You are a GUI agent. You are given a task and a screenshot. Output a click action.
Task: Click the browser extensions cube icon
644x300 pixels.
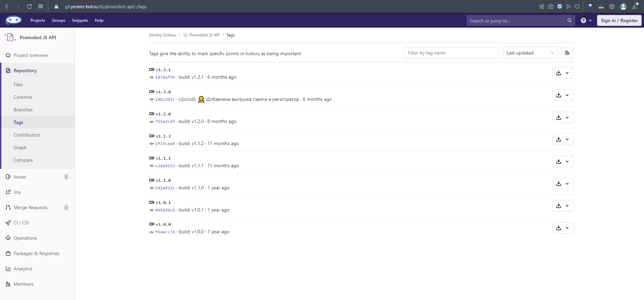612,6
